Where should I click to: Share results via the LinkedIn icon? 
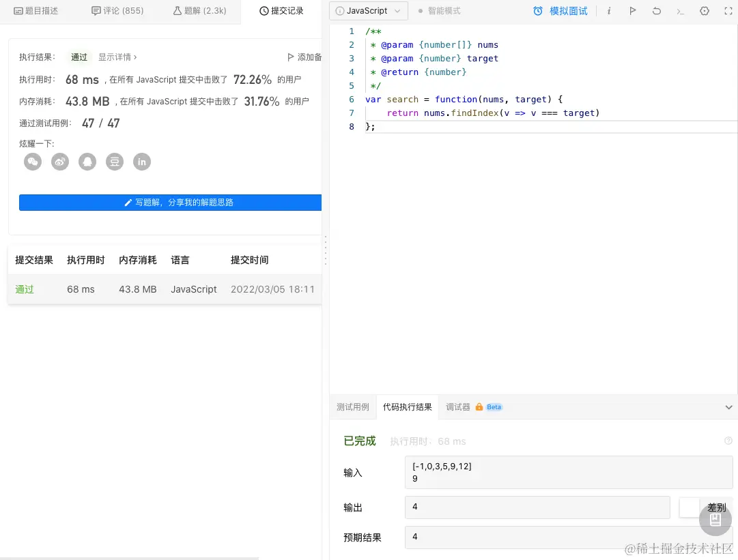(x=141, y=162)
